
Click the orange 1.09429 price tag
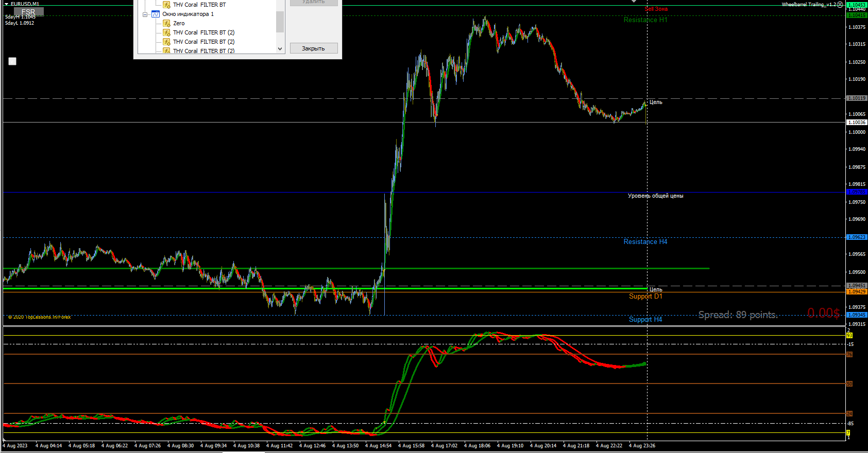[857, 291]
